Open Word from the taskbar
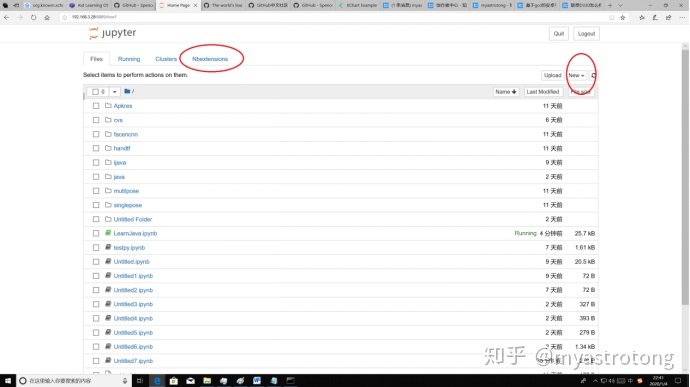Screen dimensions: 690x387 coord(257,380)
